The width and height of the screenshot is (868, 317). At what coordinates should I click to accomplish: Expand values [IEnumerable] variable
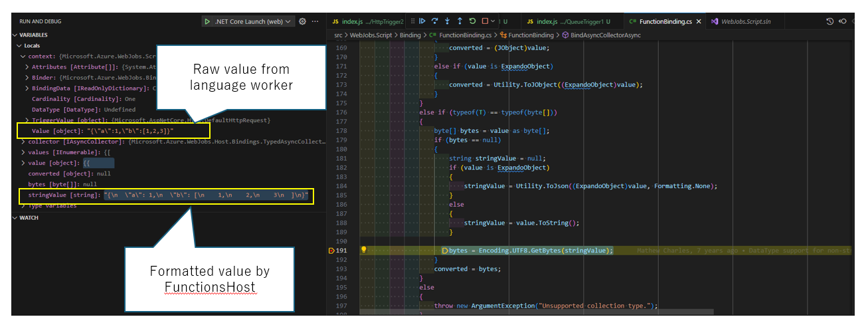tap(23, 152)
